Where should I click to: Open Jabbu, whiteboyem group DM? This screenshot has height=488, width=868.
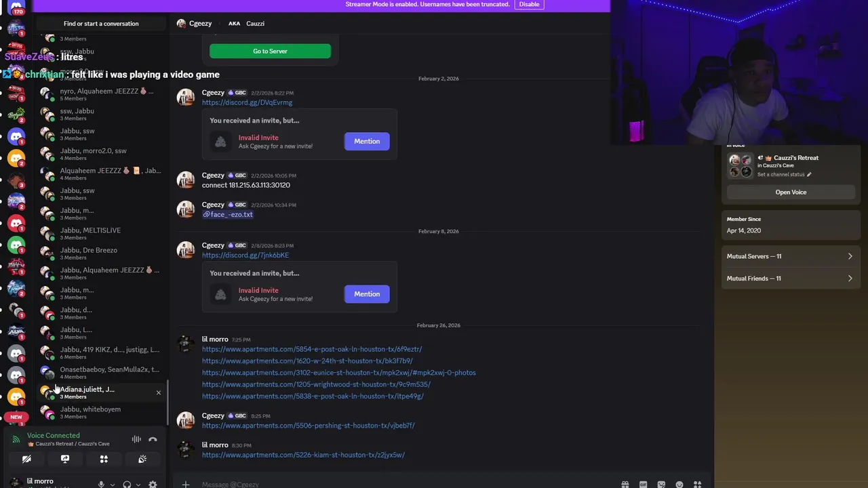coord(100,412)
